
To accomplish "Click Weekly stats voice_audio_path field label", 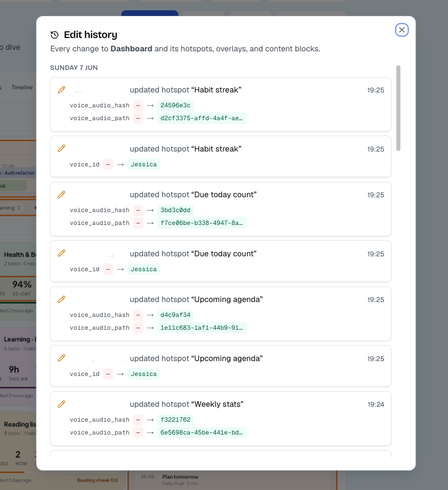I will (x=100, y=432).
